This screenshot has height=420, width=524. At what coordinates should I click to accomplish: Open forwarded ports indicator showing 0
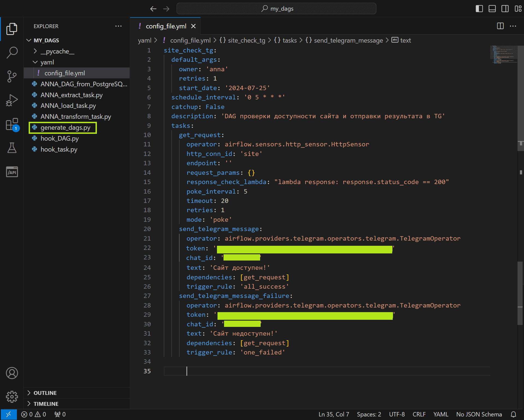(60, 414)
